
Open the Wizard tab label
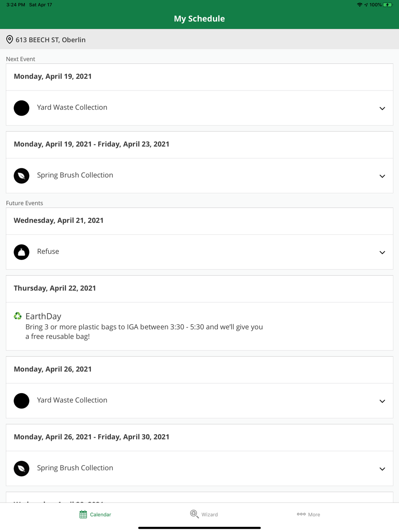(209, 514)
